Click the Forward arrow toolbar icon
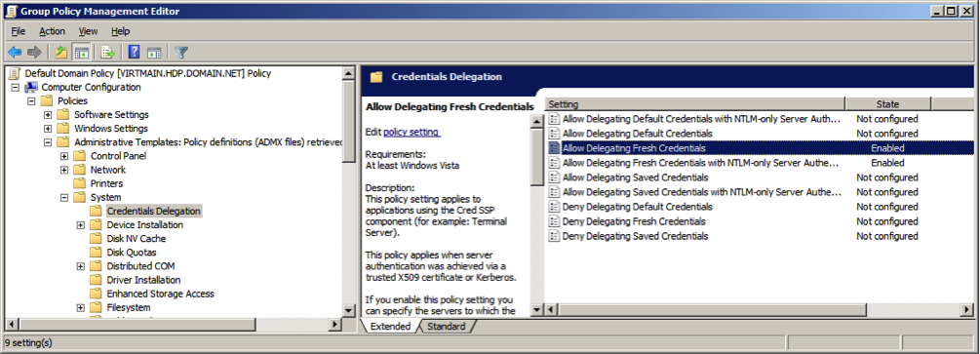Screen dimensions: 980x354 click(34, 52)
